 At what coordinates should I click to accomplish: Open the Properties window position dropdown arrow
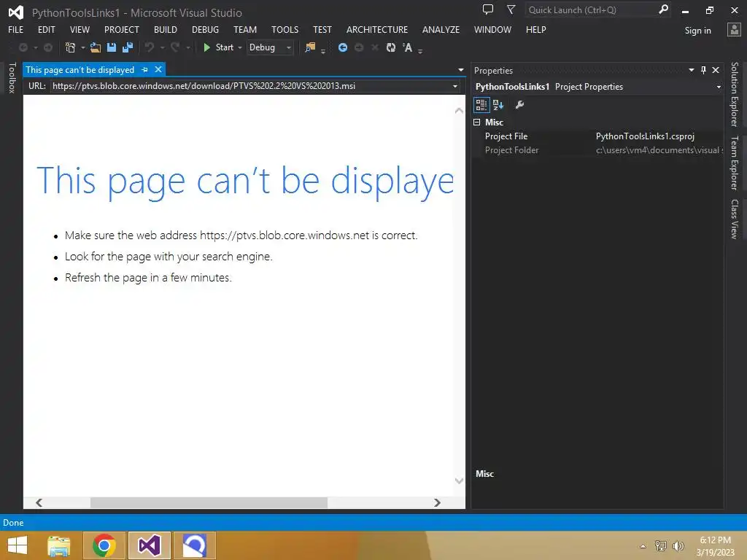point(692,70)
